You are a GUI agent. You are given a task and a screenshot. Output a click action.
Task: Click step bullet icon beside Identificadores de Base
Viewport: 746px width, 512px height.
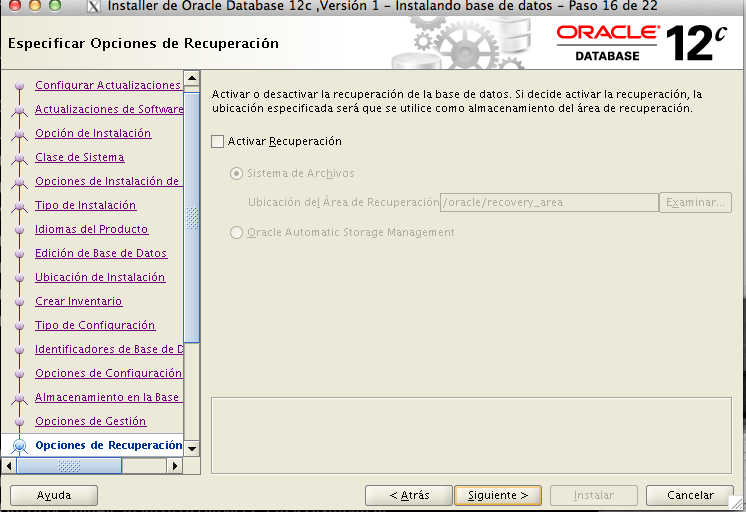click(x=20, y=350)
